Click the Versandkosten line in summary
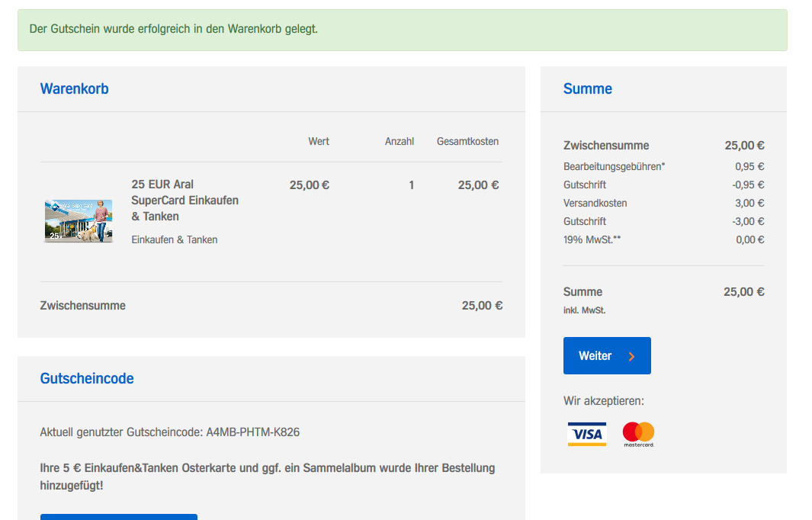812x520 pixels. point(595,203)
